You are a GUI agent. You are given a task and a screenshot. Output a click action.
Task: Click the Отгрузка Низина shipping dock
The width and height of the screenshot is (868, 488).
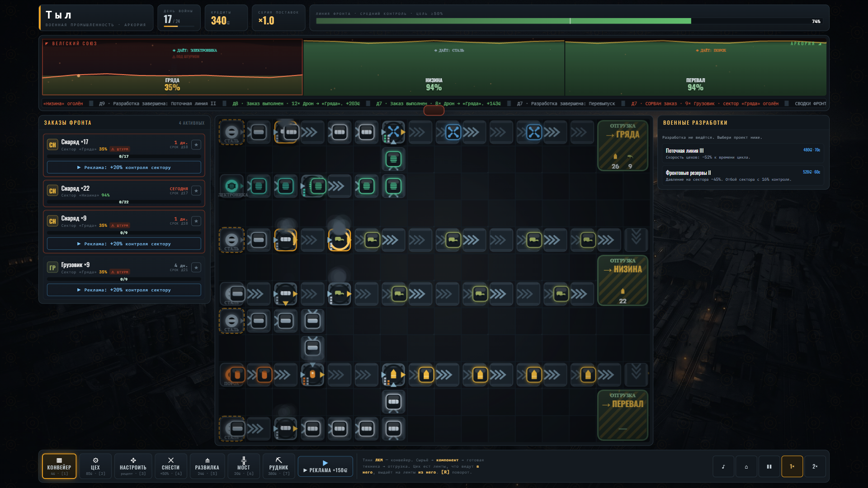click(x=623, y=280)
